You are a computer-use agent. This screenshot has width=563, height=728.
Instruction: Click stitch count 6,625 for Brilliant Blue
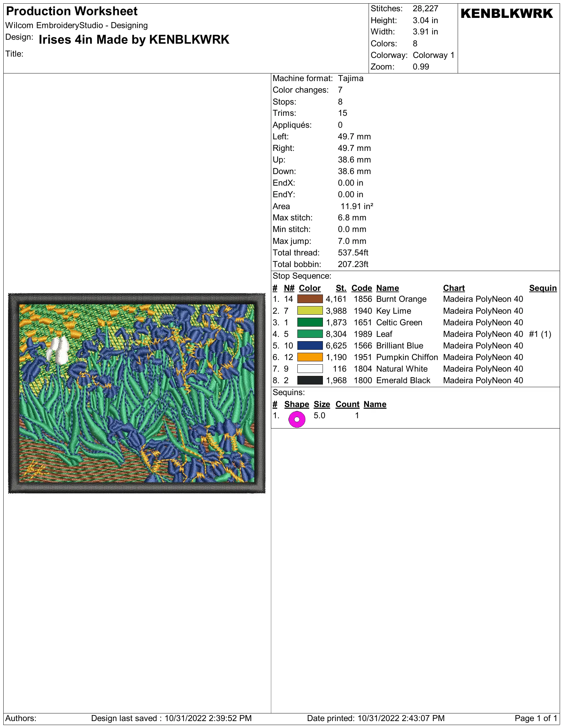[336, 346]
